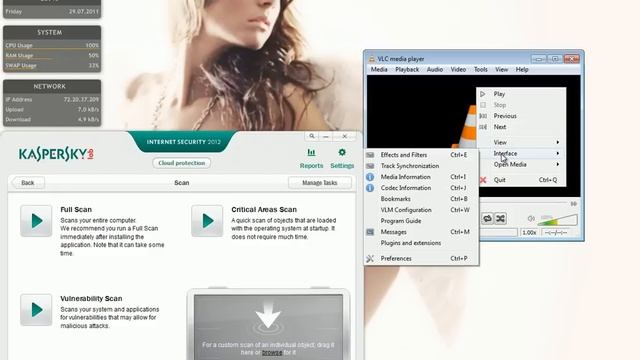
Task: Open the View menu in VLC menu bar
Action: pyautogui.click(x=502, y=69)
